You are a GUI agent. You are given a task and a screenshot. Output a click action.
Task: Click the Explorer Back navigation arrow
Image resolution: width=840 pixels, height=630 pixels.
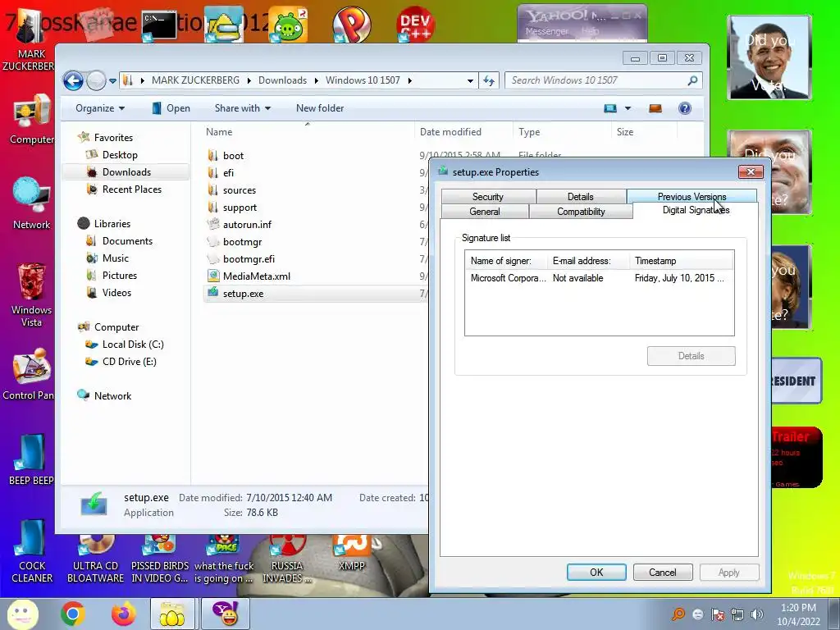(73, 81)
